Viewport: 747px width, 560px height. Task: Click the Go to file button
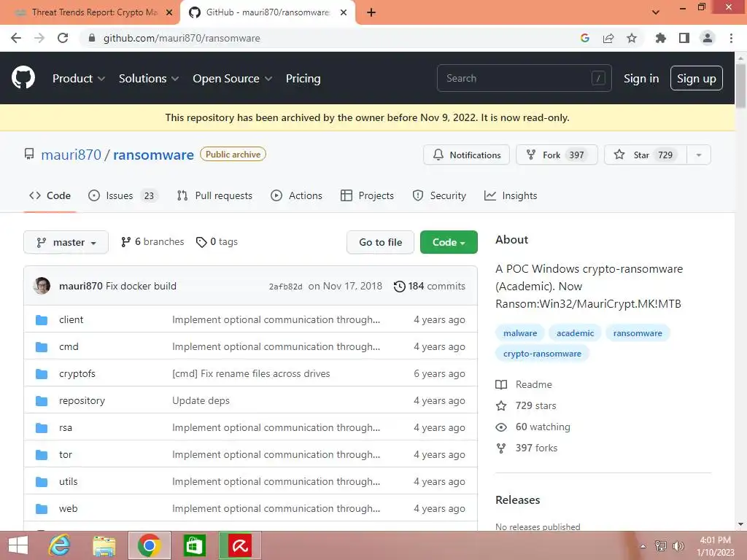point(380,242)
